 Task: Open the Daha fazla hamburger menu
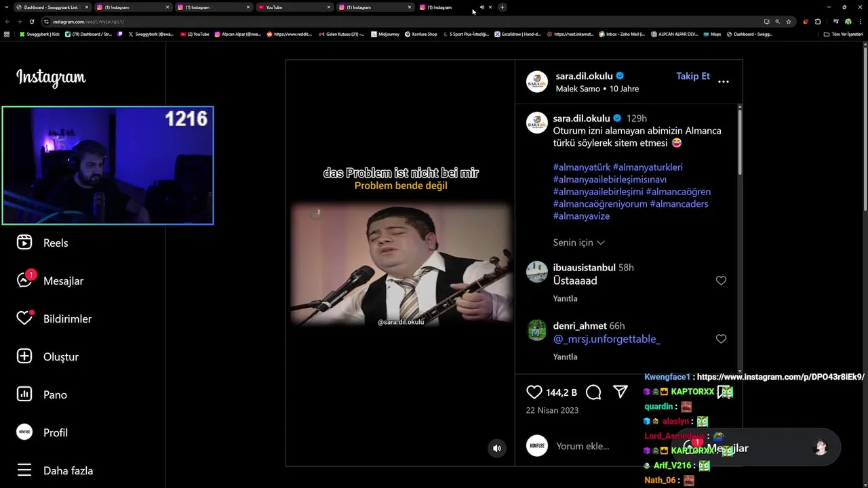(x=24, y=470)
